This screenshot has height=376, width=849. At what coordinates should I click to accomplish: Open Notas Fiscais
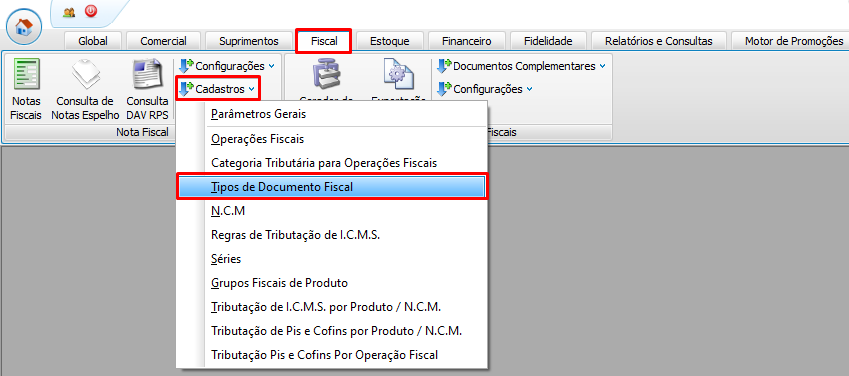pos(26,89)
